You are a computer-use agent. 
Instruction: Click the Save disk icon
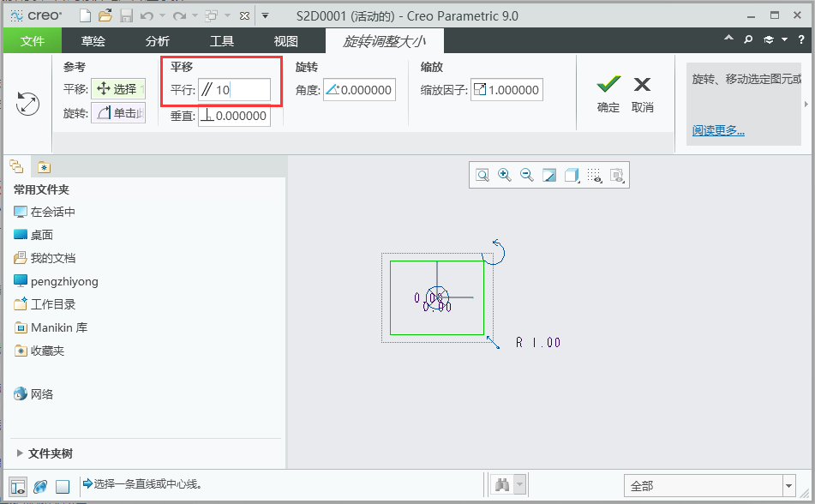pos(126,16)
